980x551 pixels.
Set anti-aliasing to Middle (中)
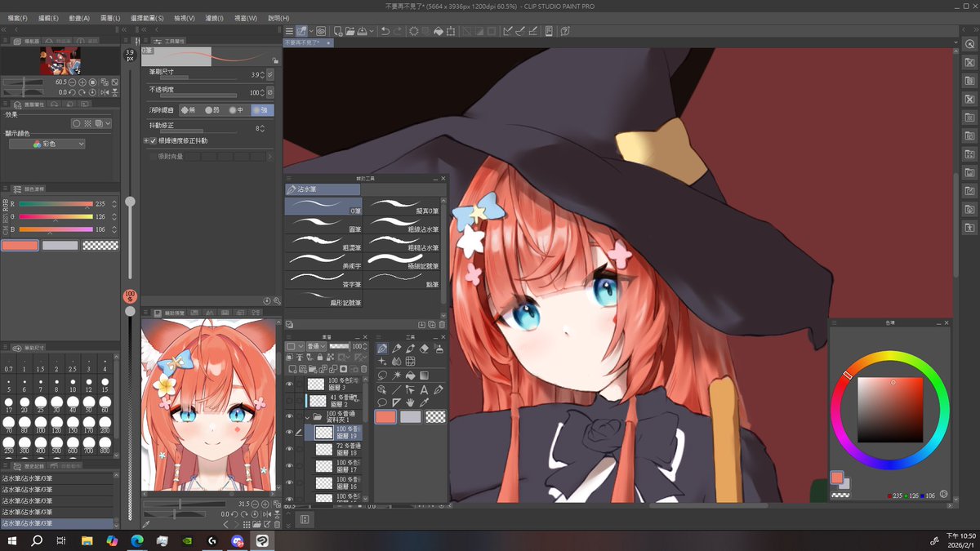pos(236,109)
